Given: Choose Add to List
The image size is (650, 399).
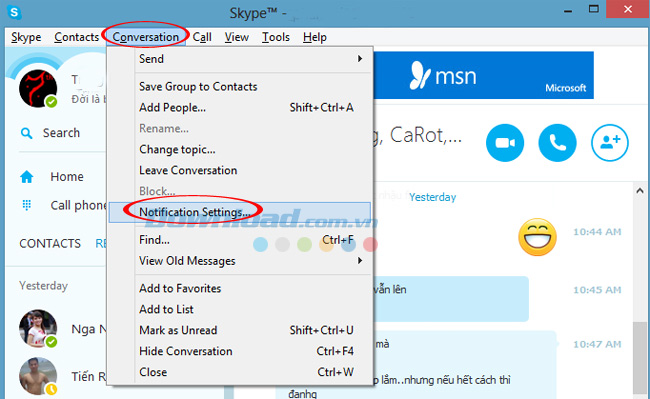Looking at the screenshot, I should point(240,309).
